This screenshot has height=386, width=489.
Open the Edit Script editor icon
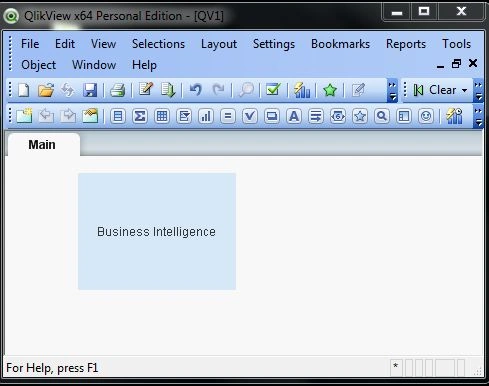coord(146,89)
